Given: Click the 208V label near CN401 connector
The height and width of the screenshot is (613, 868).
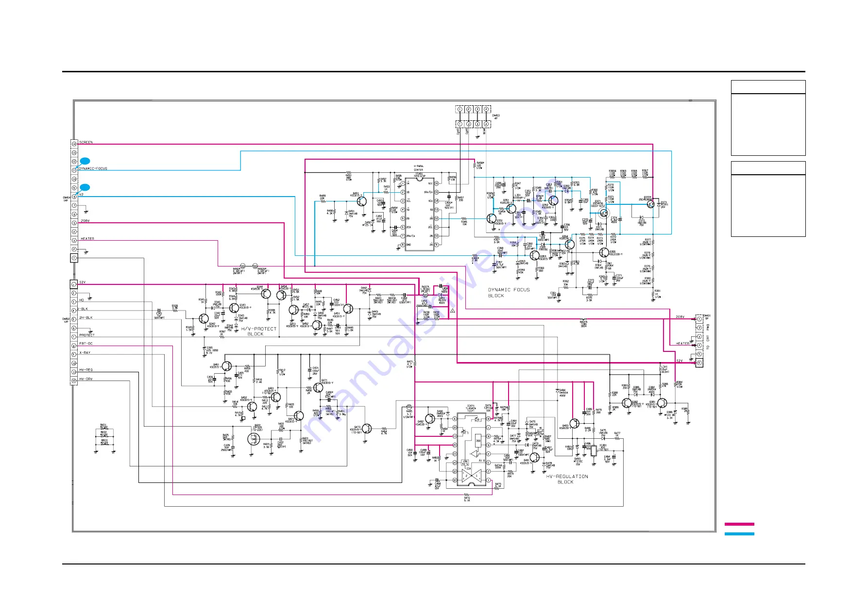Looking at the screenshot, I should (680, 317).
